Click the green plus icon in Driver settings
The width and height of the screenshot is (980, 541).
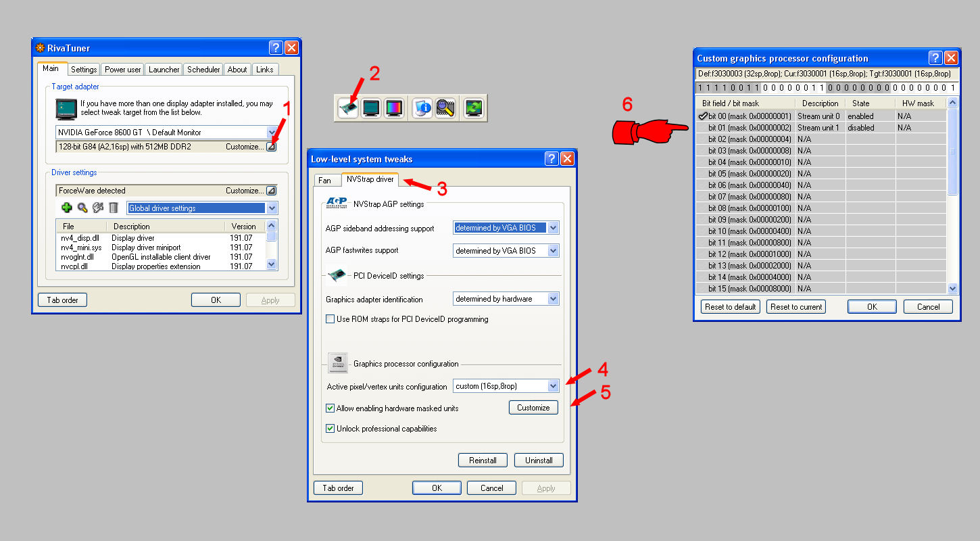tap(66, 208)
